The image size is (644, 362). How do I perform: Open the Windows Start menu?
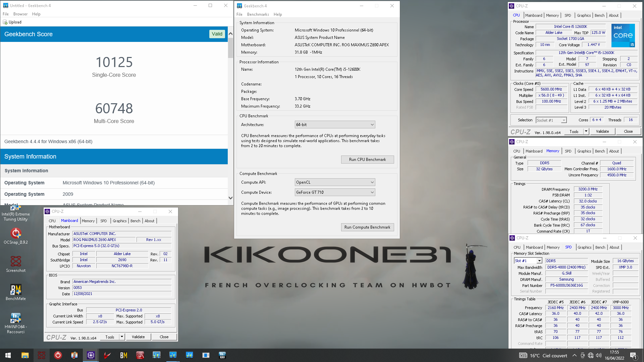[8, 355]
